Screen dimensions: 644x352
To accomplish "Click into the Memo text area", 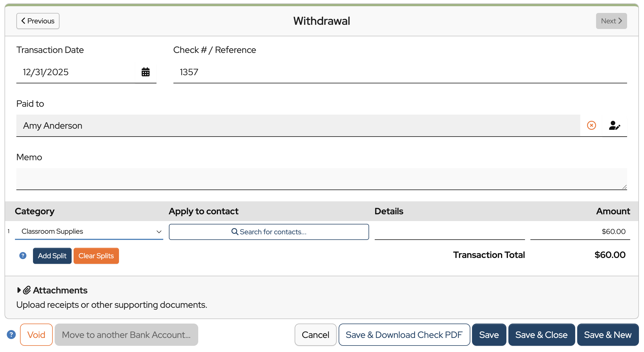I will click(x=321, y=179).
